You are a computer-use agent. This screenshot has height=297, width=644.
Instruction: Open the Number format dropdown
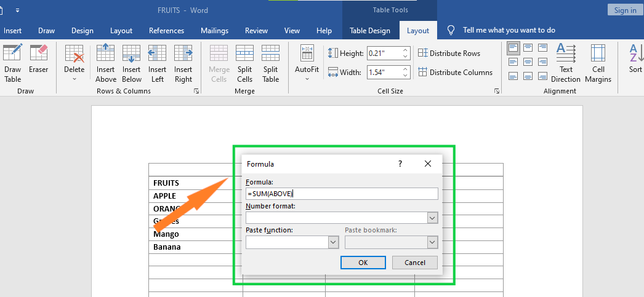pos(432,218)
